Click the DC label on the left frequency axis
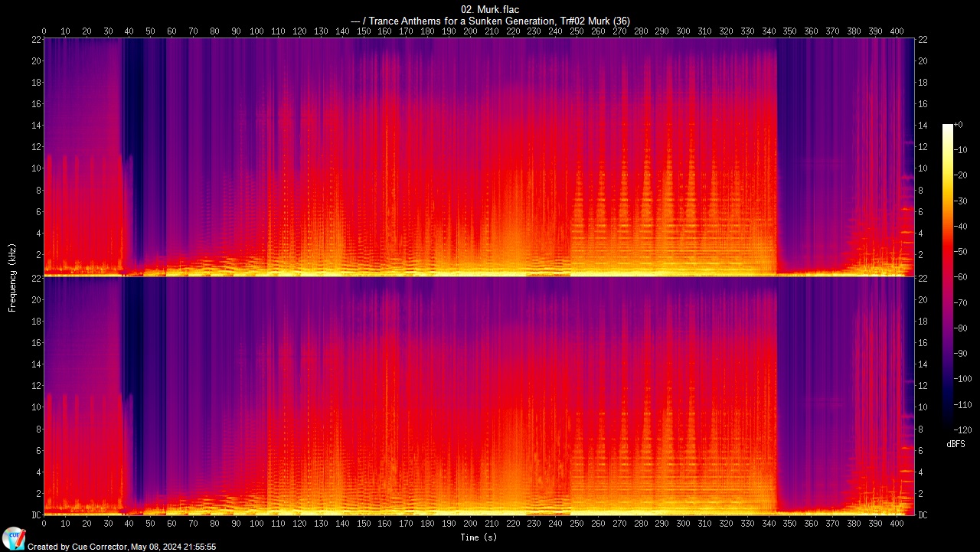Screen dimensions: 980x552 pos(35,515)
